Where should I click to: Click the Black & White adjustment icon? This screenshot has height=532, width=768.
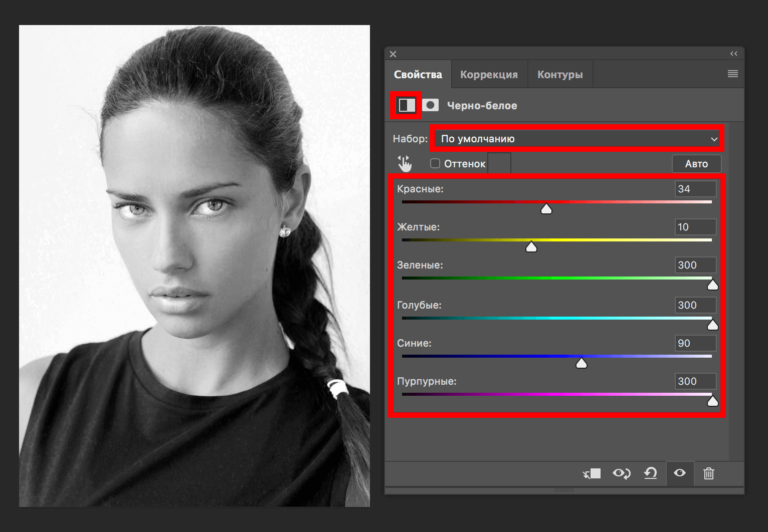(407, 105)
